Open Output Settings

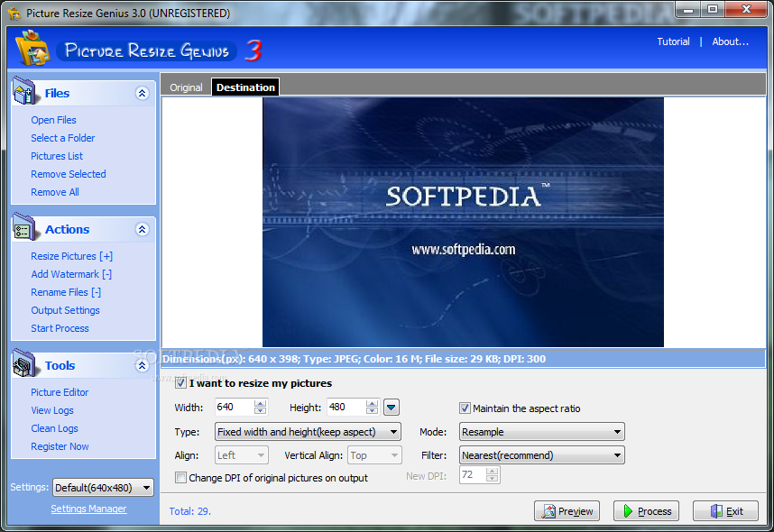coord(65,310)
